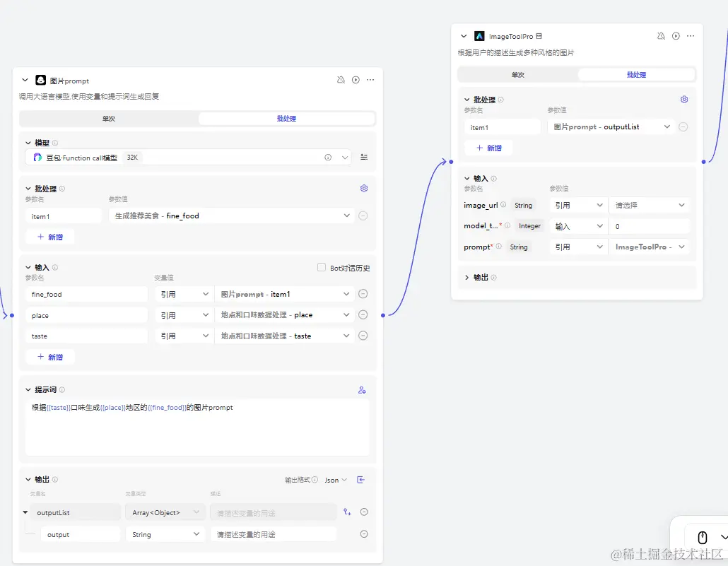Image resolution: width=728 pixels, height=566 pixels.
Task: Remove the outputList output row
Action: (x=364, y=512)
